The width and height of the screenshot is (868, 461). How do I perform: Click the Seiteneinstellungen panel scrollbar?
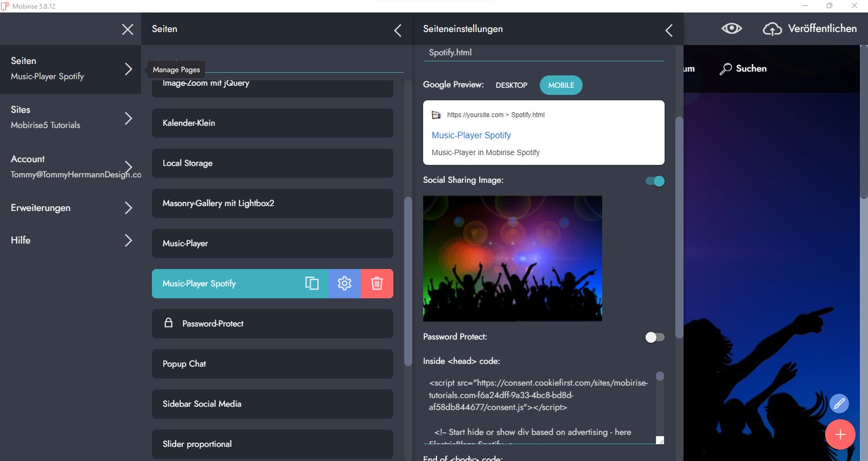679,228
